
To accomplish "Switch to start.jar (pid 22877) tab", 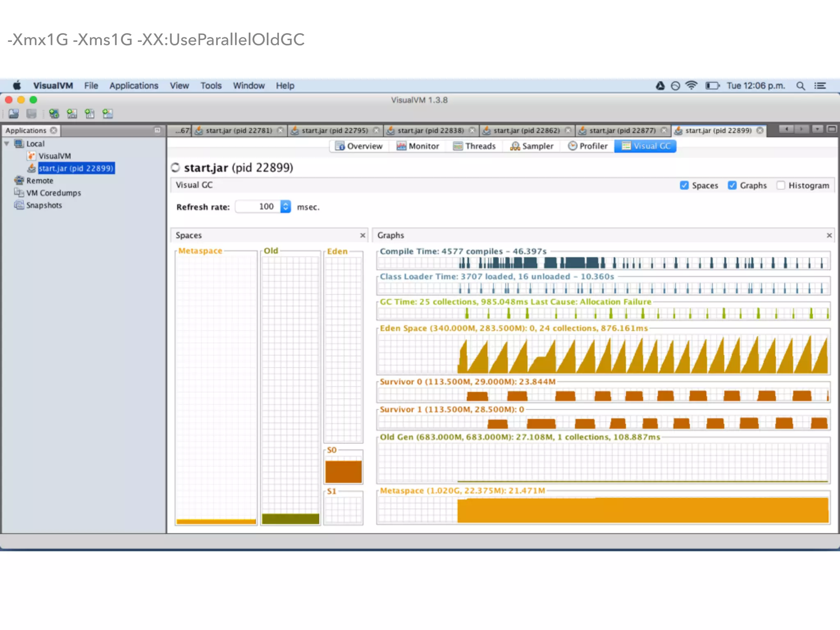I will point(623,130).
